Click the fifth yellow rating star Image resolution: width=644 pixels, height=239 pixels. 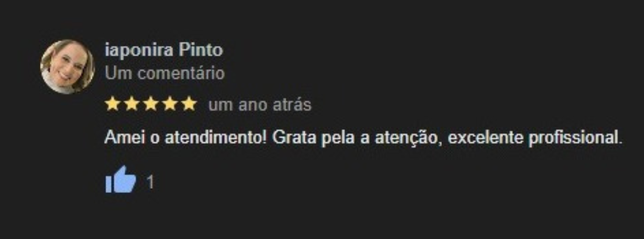point(190,105)
